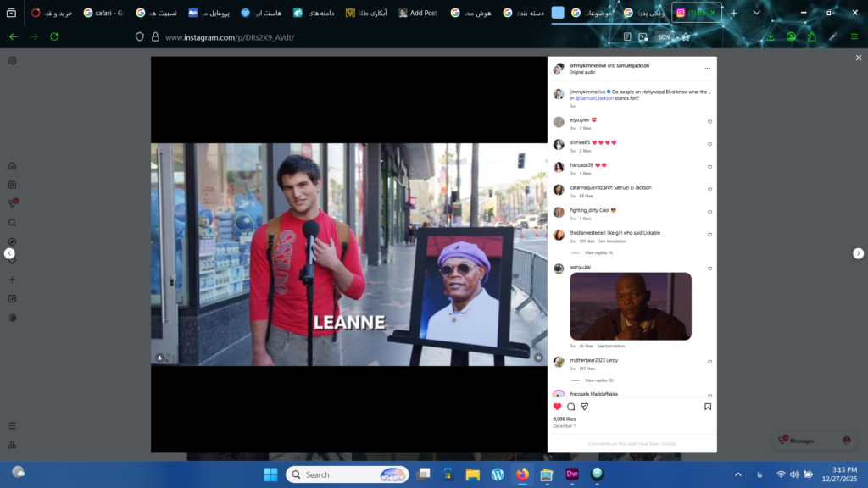The image size is (868, 488).
Task: Go to the previous post arrow
Action: pyautogui.click(x=9, y=253)
